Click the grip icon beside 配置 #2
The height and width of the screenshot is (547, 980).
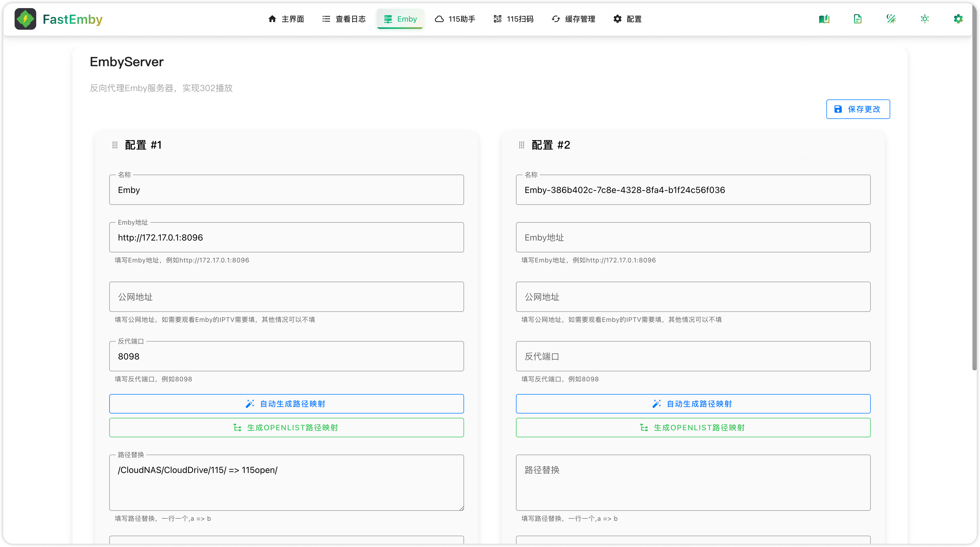click(522, 145)
